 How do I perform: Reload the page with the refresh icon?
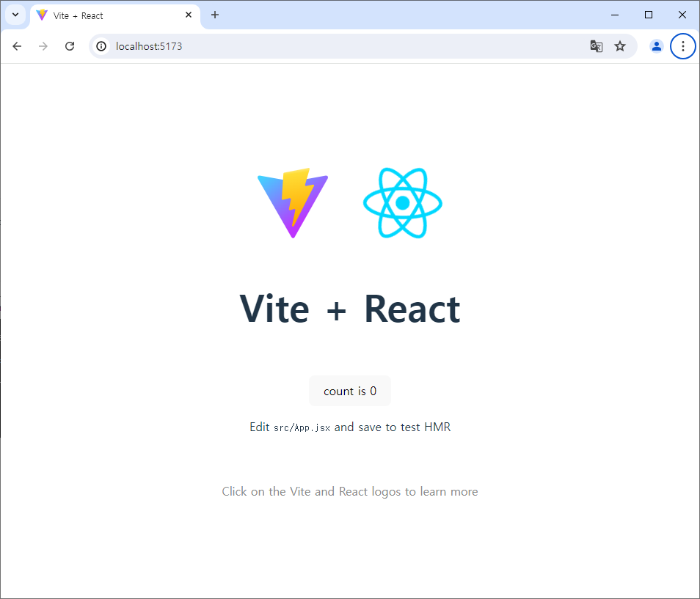(x=70, y=46)
